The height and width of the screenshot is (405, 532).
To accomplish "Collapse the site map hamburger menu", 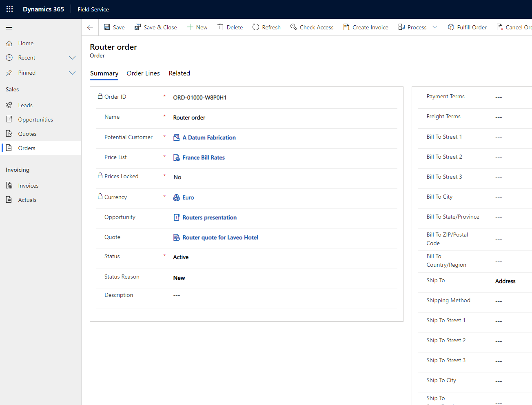I will click(9, 27).
